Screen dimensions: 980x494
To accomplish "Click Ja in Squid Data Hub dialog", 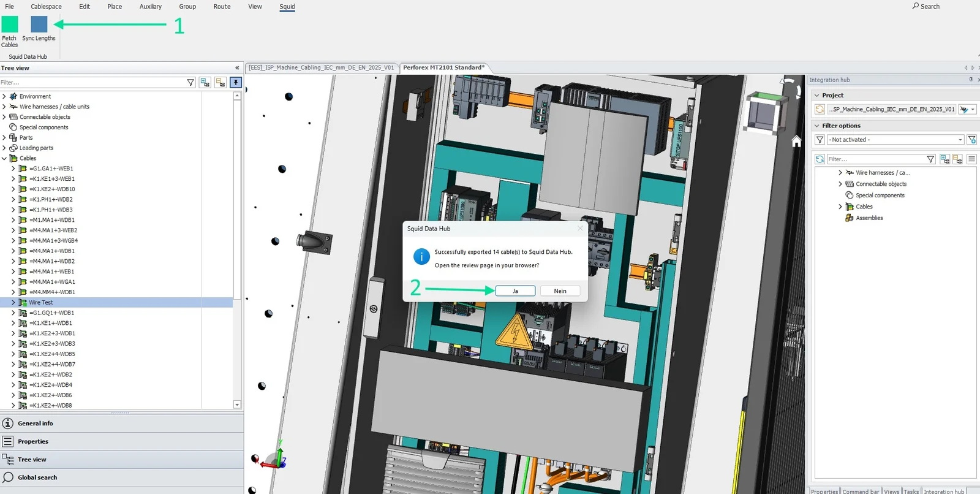I will pos(515,291).
